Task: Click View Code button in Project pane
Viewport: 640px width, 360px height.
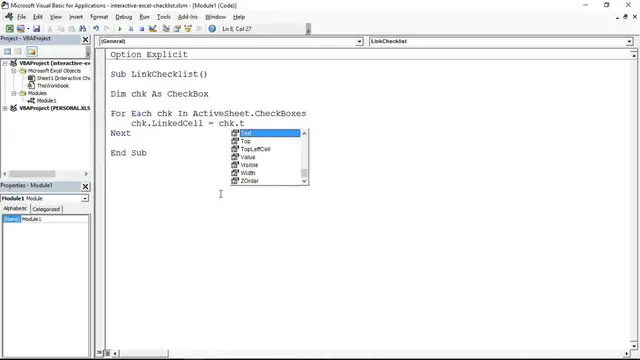Action: point(7,51)
